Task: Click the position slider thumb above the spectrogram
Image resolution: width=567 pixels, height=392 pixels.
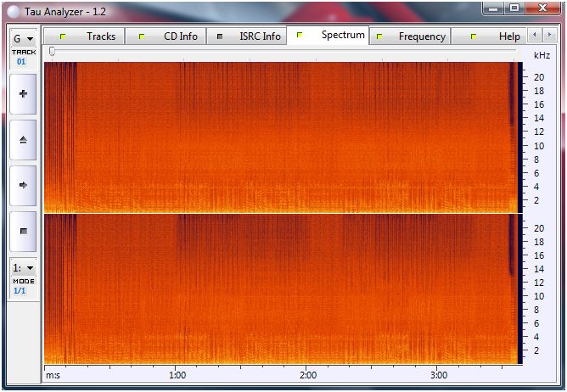Action: tap(52, 53)
